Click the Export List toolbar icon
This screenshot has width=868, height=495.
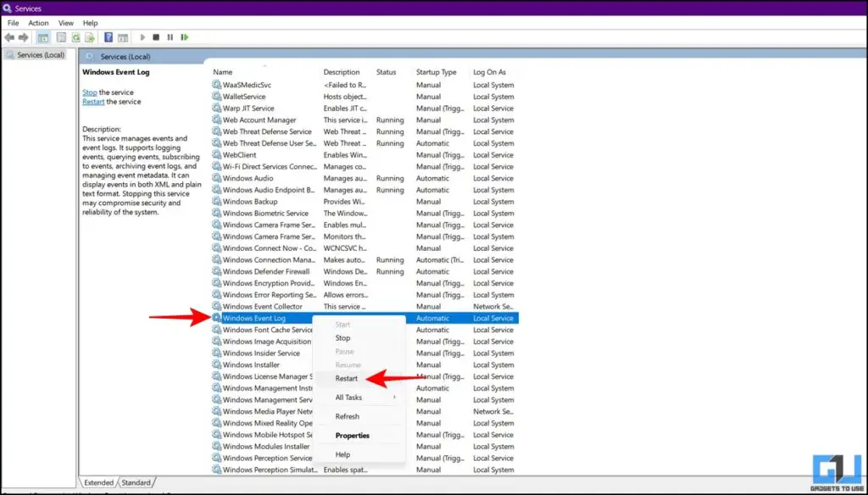click(x=90, y=37)
